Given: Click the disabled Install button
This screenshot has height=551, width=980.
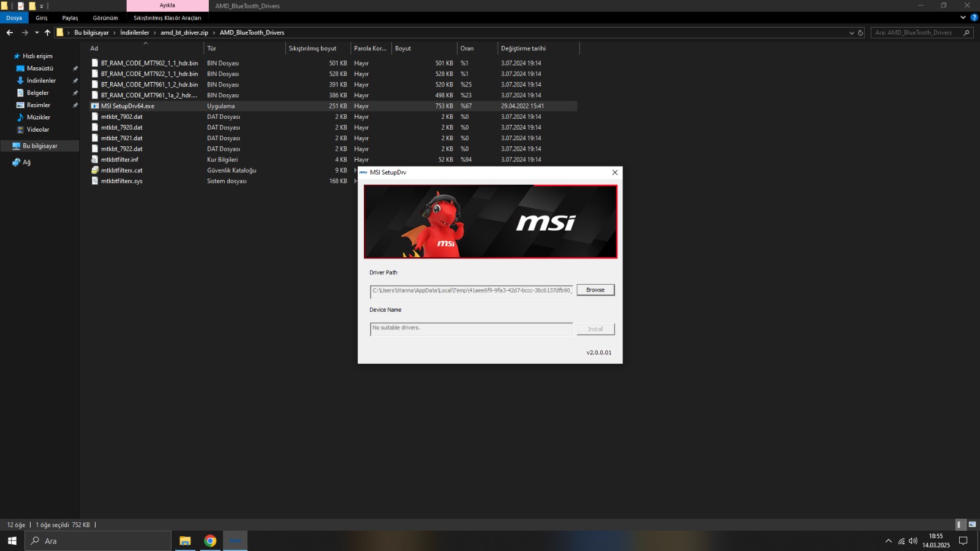Looking at the screenshot, I should (x=595, y=329).
